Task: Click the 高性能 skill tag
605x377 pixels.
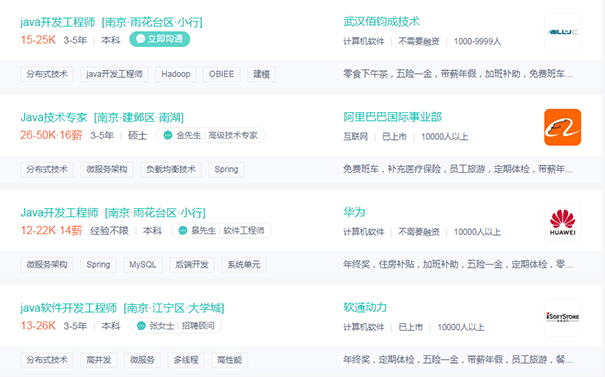Action: tap(230, 360)
